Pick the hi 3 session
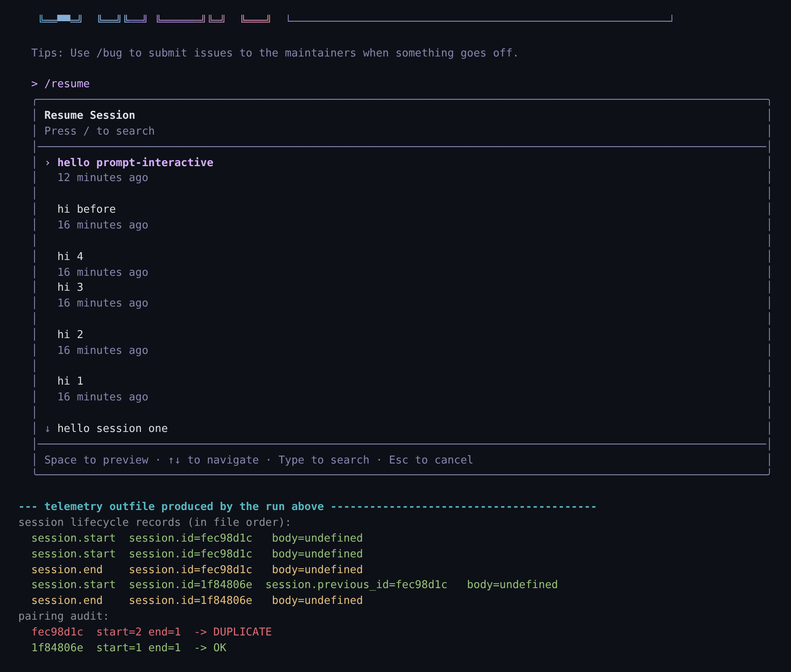This screenshot has width=791, height=672. (x=70, y=287)
